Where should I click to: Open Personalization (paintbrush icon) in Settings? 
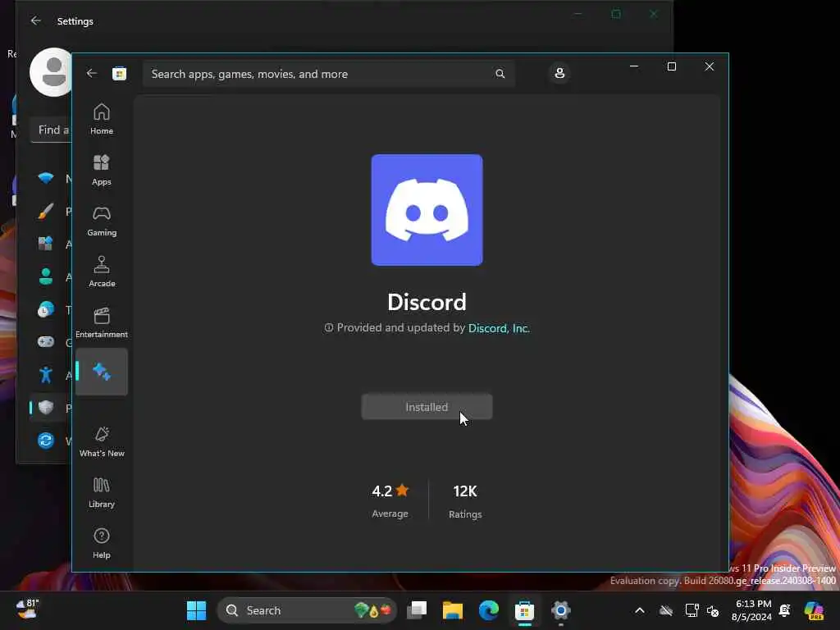[46, 211]
